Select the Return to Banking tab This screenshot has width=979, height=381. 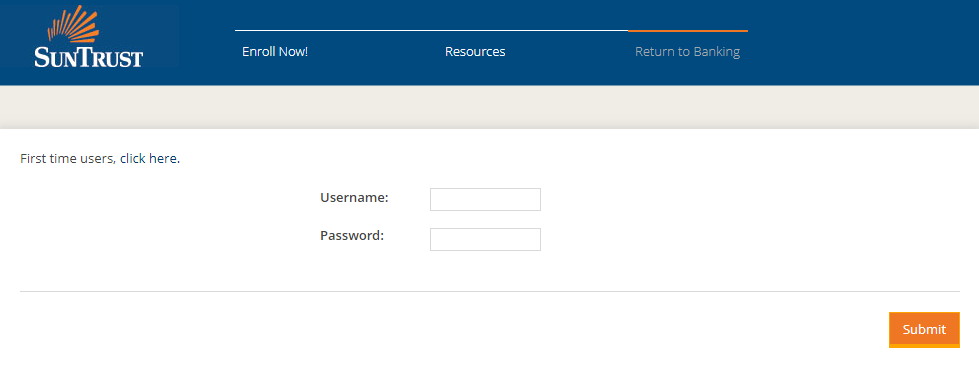coord(687,52)
